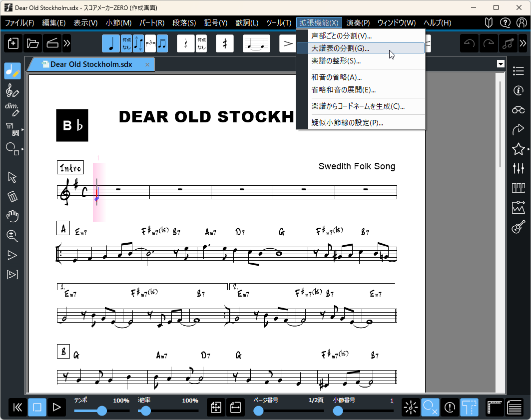531x420 pixels.
Task: Choose 楽譜からコードネームを生成(C)... entry
Action: pyautogui.click(x=361, y=106)
